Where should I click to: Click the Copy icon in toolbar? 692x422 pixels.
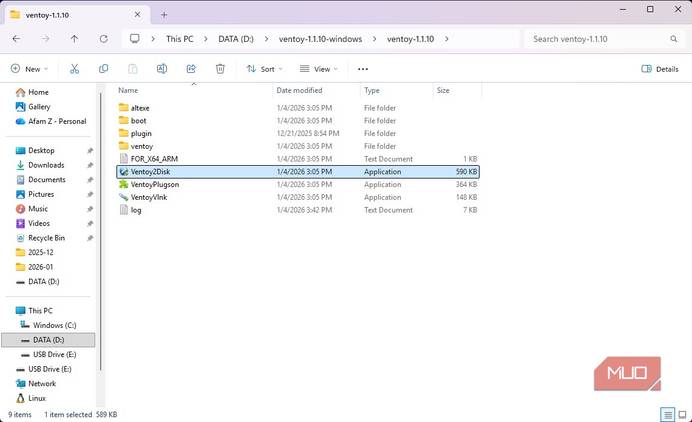point(104,69)
